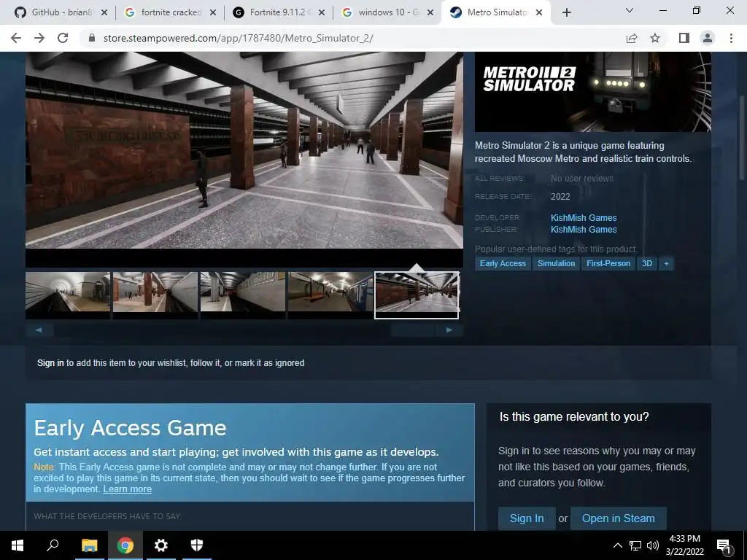
Task: Open the Chrome profile avatar
Action: [x=708, y=38]
